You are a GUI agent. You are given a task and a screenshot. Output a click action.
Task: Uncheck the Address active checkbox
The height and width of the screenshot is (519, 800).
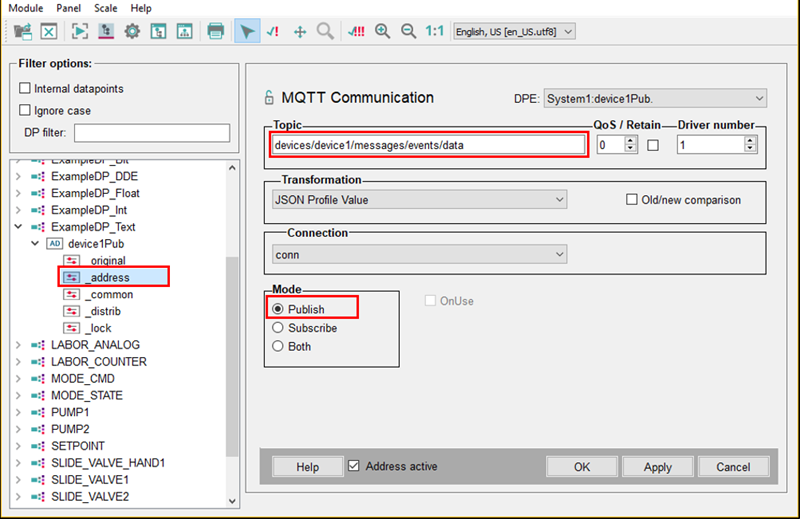354,466
